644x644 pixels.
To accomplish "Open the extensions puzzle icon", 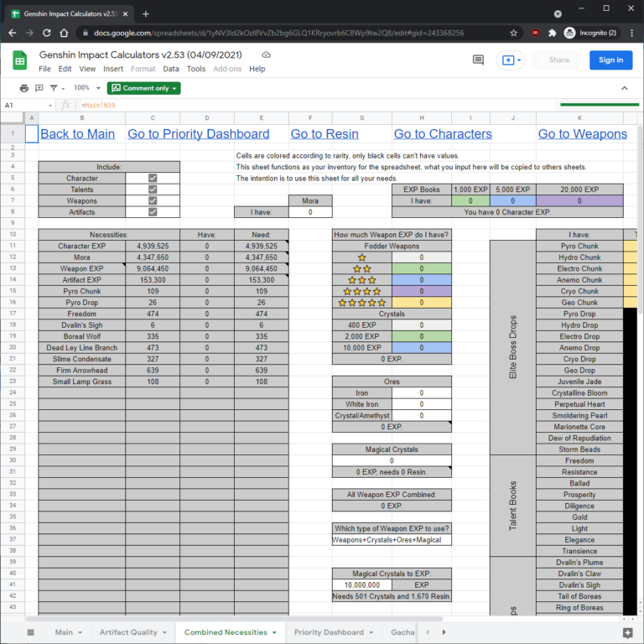I will point(553,33).
